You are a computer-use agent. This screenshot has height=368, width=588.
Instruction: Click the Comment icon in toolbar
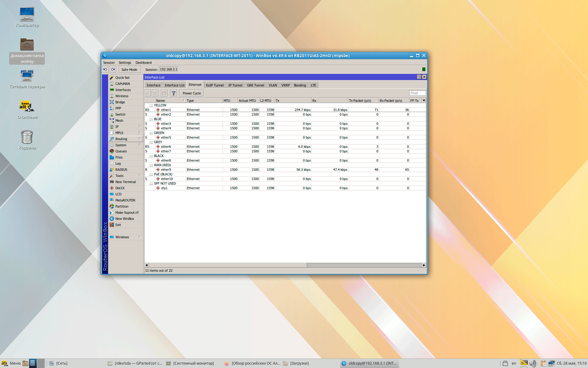[x=164, y=93]
